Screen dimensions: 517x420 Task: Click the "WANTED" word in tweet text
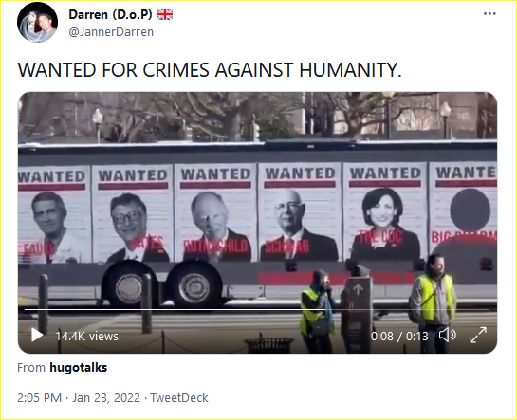57,70
